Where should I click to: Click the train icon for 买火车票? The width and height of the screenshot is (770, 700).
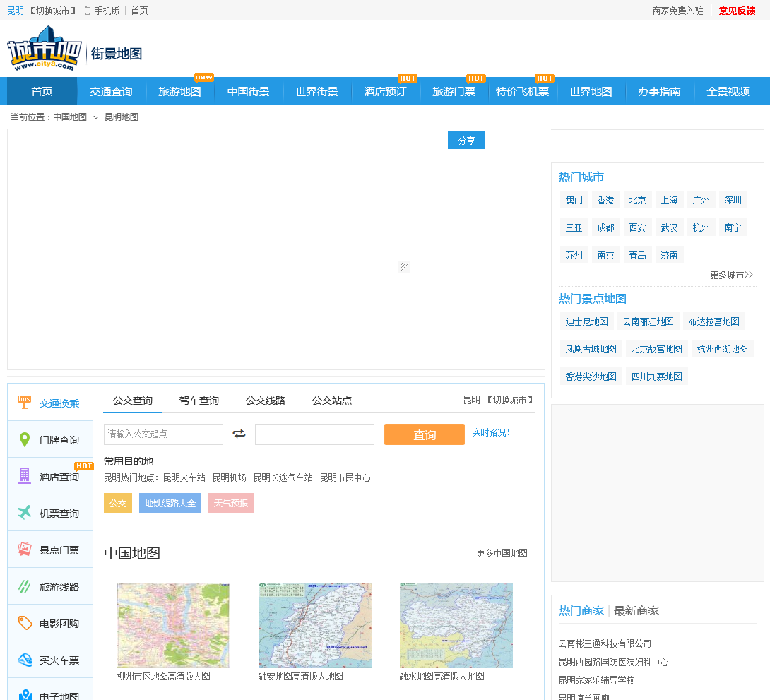click(25, 660)
